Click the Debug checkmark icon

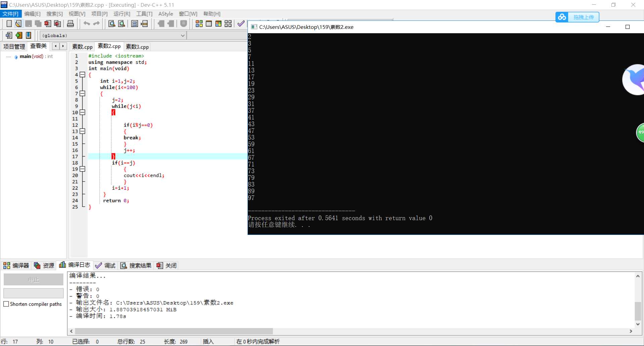(x=241, y=23)
